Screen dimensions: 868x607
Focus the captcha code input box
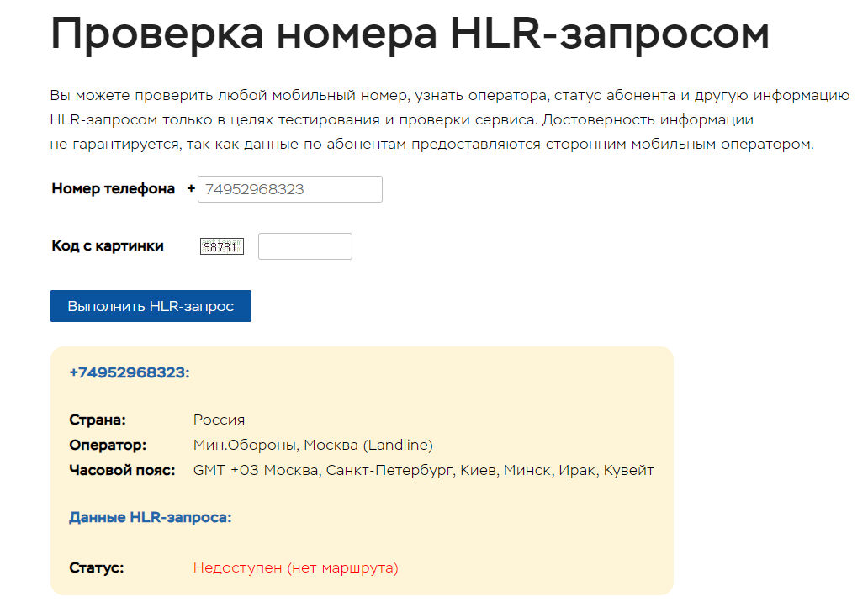(305, 246)
